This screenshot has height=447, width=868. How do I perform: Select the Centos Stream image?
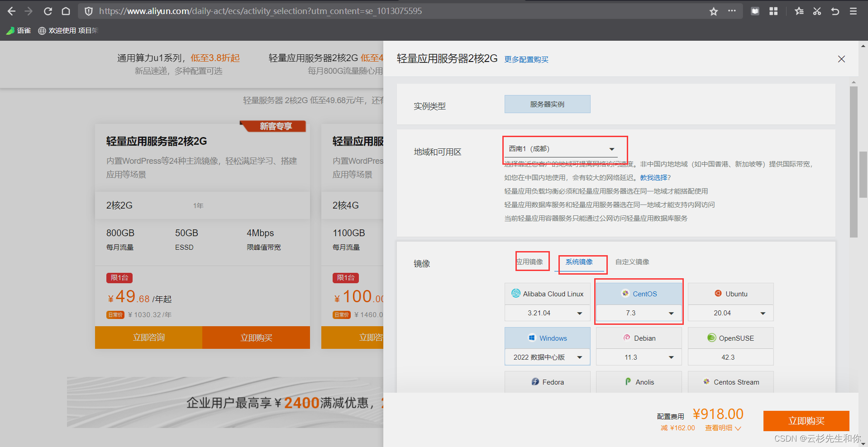(731, 382)
